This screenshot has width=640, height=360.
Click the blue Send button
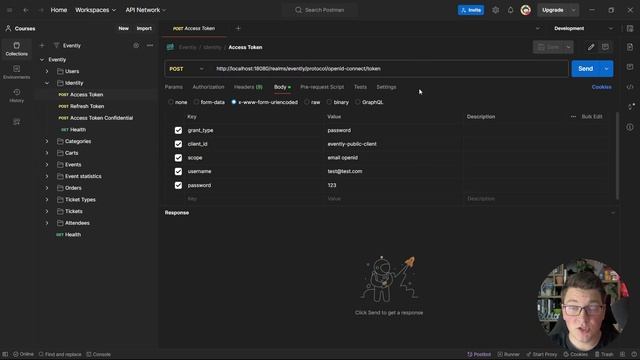586,69
